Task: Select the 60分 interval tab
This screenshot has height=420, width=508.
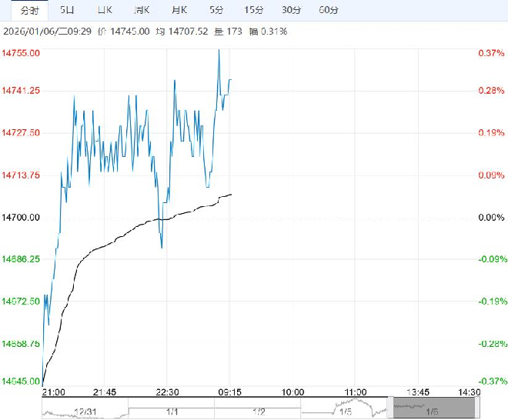Action: [328, 10]
